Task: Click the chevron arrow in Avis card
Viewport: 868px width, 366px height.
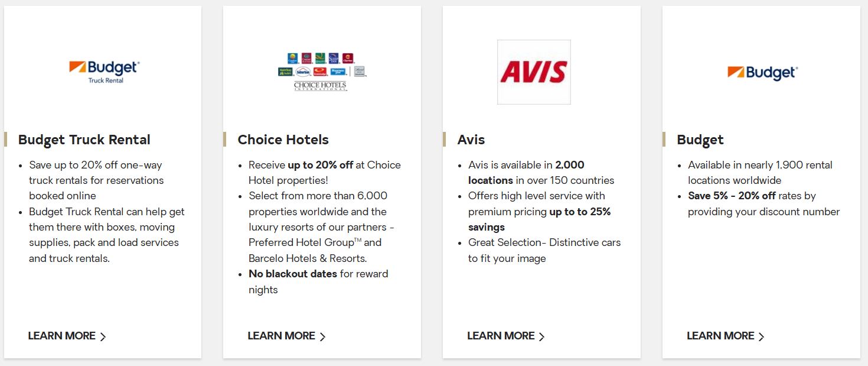Action: point(542,336)
